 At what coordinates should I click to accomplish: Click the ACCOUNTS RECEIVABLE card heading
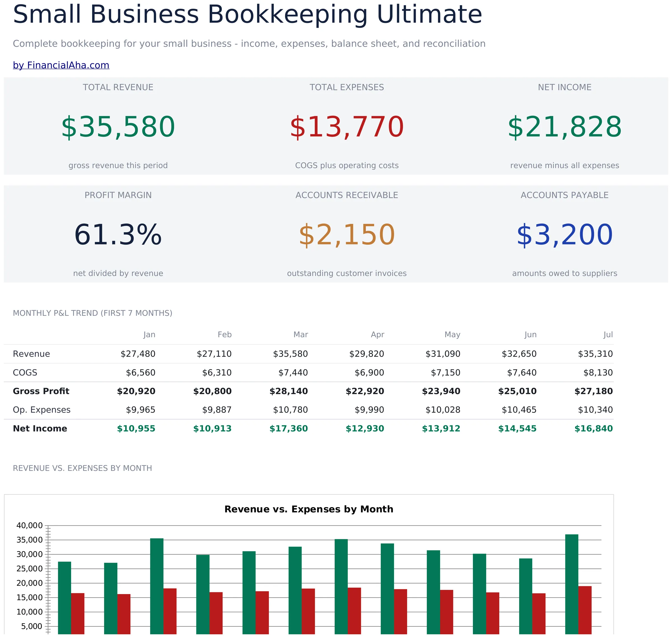click(347, 195)
